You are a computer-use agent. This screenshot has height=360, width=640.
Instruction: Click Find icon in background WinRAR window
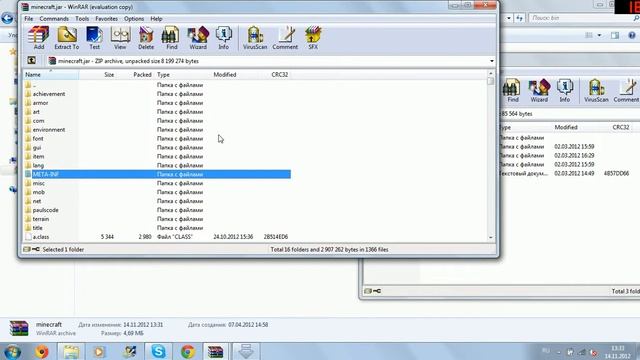click(513, 90)
